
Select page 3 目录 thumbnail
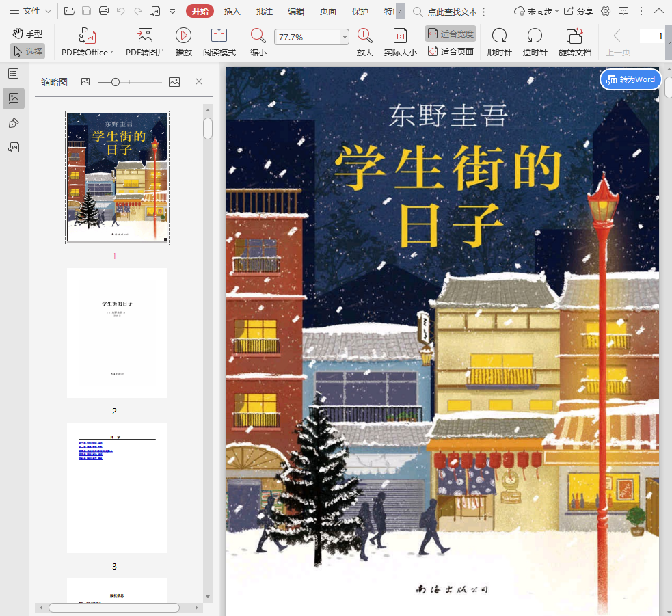coord(117,488)
